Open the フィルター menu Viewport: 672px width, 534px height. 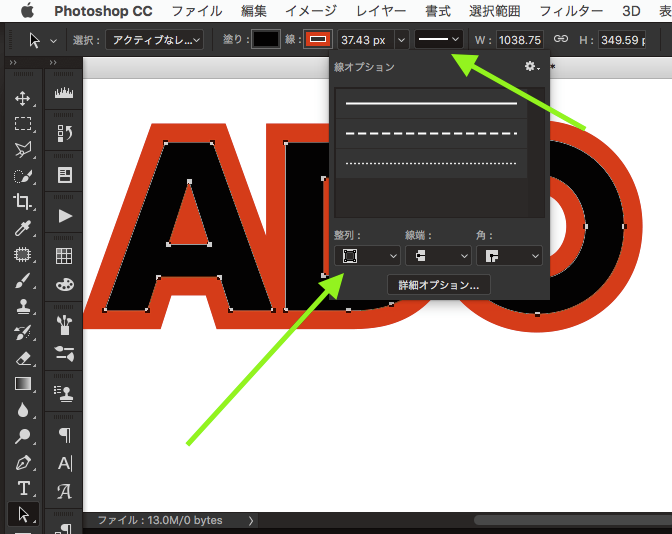point(571,11)
